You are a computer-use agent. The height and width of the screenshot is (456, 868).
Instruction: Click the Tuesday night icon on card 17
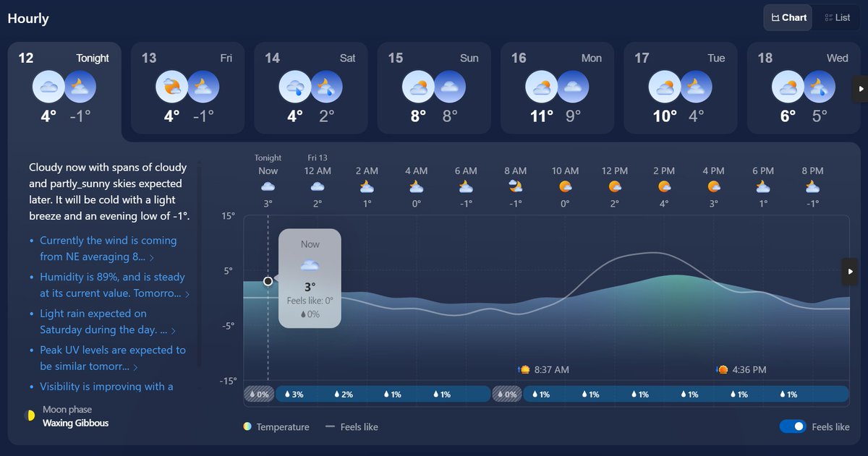tap(696, 87)
